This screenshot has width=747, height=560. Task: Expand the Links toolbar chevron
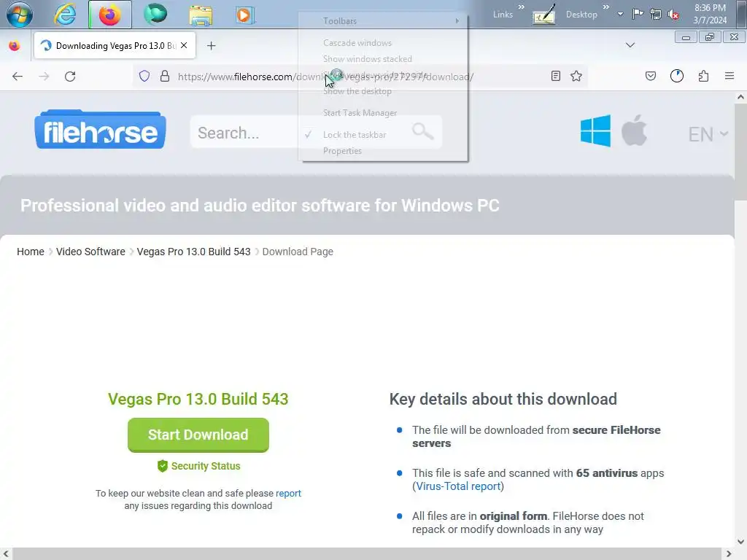[x=521, y=7]
